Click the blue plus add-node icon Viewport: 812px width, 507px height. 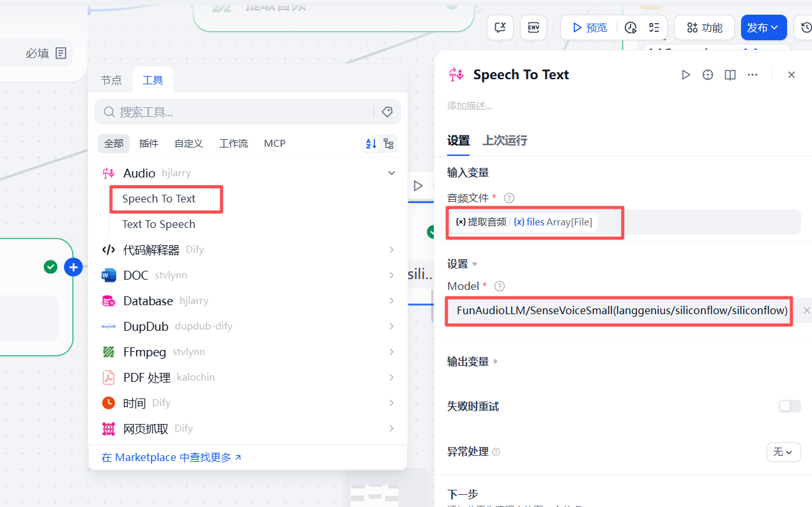(x=73, y=267)
